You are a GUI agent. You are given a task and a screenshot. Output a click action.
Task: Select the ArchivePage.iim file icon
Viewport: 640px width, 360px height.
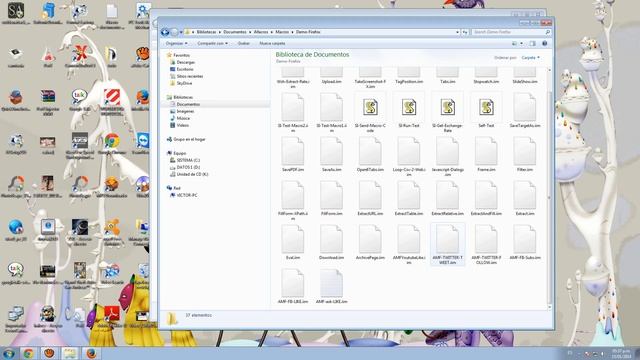pyautogui.click(x=370, y=239)
